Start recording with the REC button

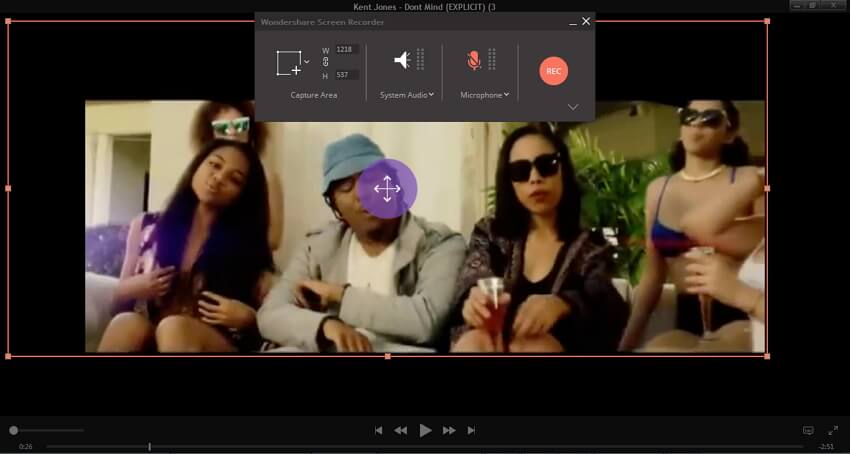(x=553, y=71)
